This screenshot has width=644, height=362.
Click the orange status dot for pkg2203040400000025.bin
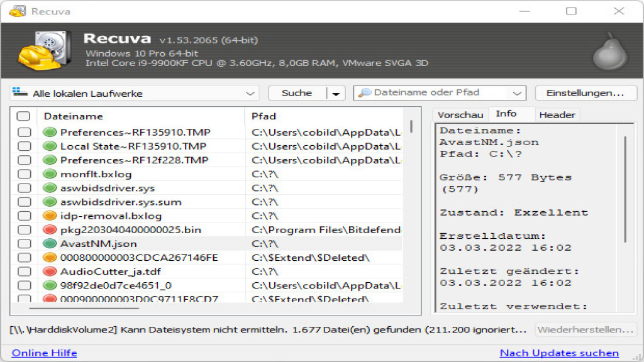(x=50, y=229)
